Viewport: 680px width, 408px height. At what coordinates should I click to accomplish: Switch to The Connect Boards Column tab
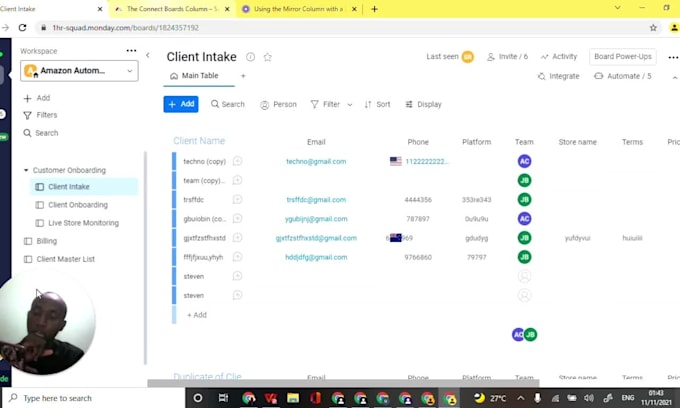[172, 9]
